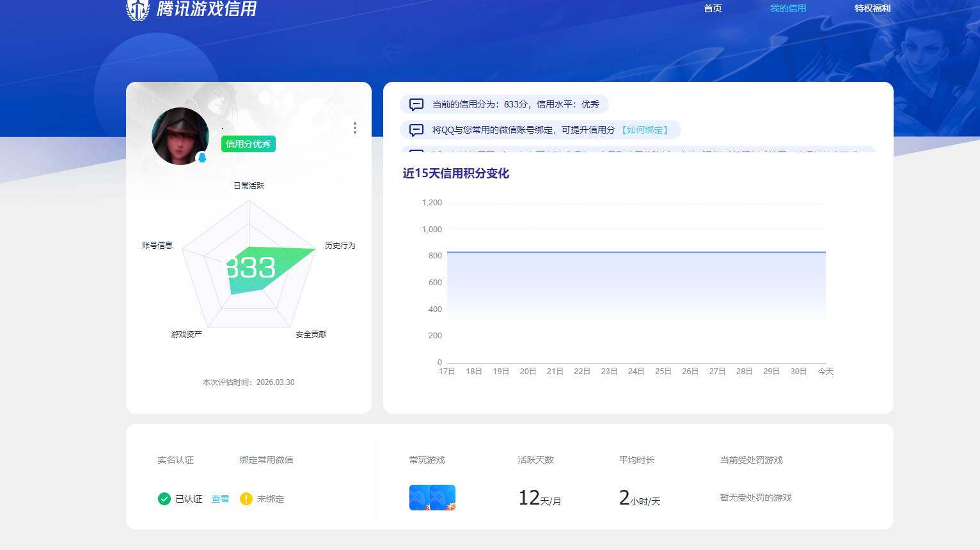
Task: Open the 我的信用 navigation tab
Action: point(788,8)
